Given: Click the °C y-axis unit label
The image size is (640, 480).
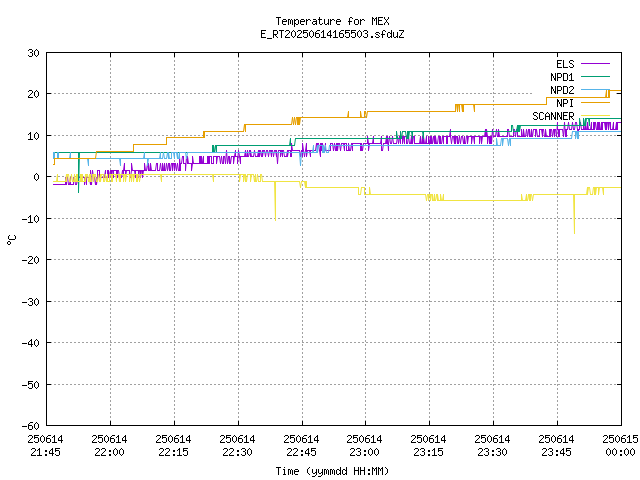Looking at the screenshot, I should [x=11, y=240].
